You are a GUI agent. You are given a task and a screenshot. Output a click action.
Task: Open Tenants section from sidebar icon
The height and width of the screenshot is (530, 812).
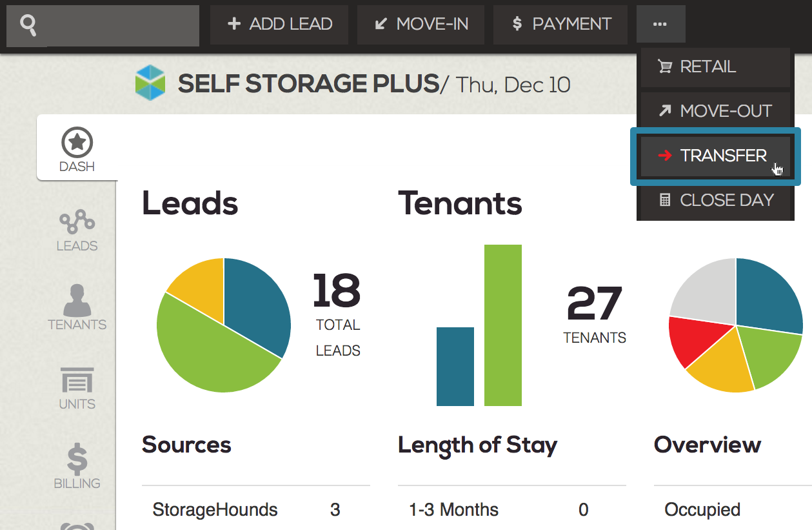[77, 300]
